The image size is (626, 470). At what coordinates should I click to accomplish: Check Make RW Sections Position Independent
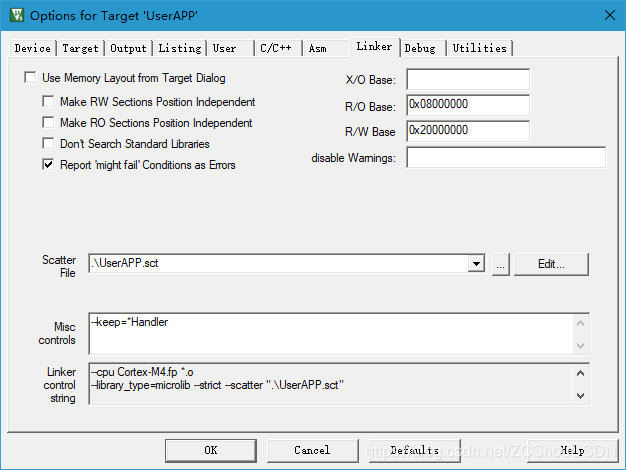coord(48,101)
